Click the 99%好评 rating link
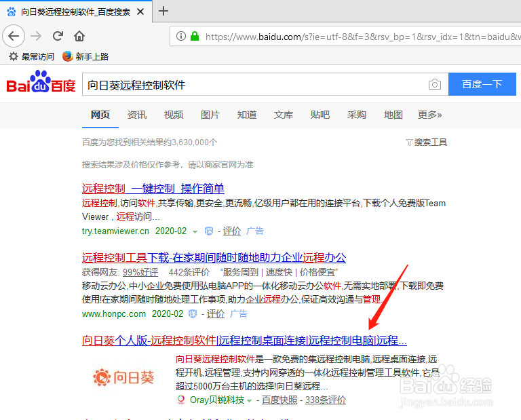This screenshot has width=521, height=420. tap(140, 273)
